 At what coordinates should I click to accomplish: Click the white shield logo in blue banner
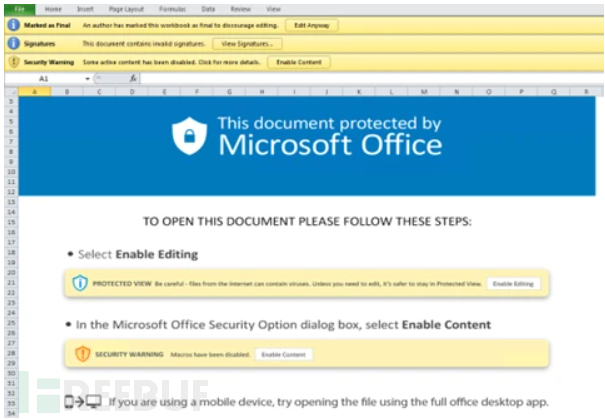(x=189, y=137)
